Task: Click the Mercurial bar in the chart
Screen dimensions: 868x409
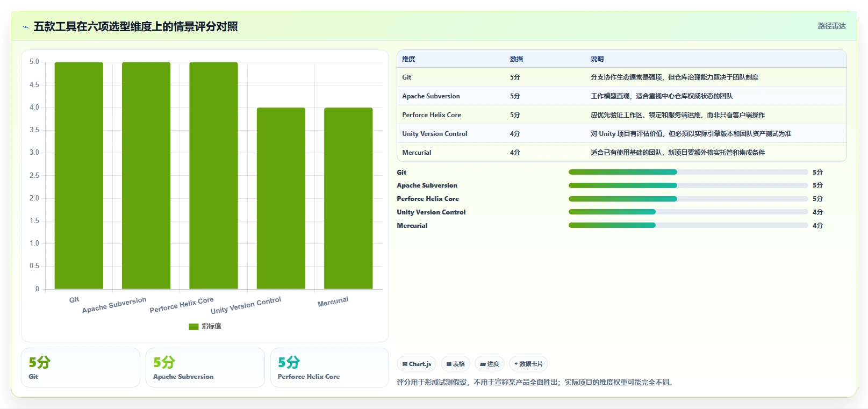Action: coord(348,198)
